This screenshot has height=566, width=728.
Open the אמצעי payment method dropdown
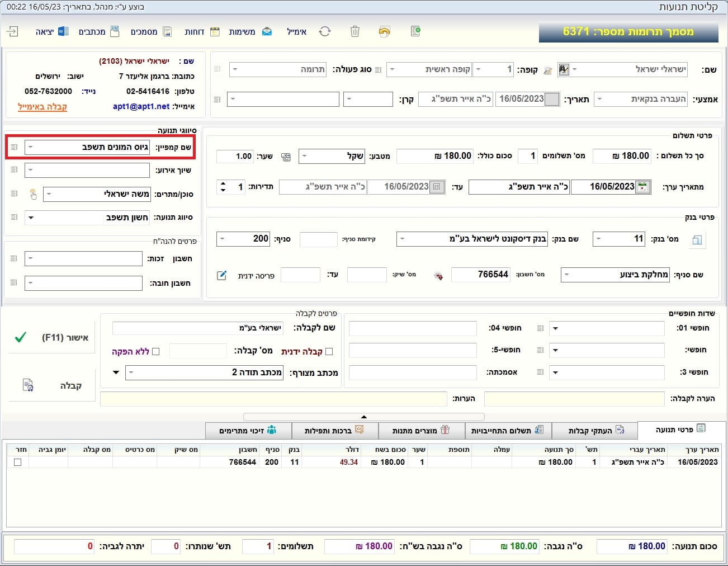tap(600, 100)
